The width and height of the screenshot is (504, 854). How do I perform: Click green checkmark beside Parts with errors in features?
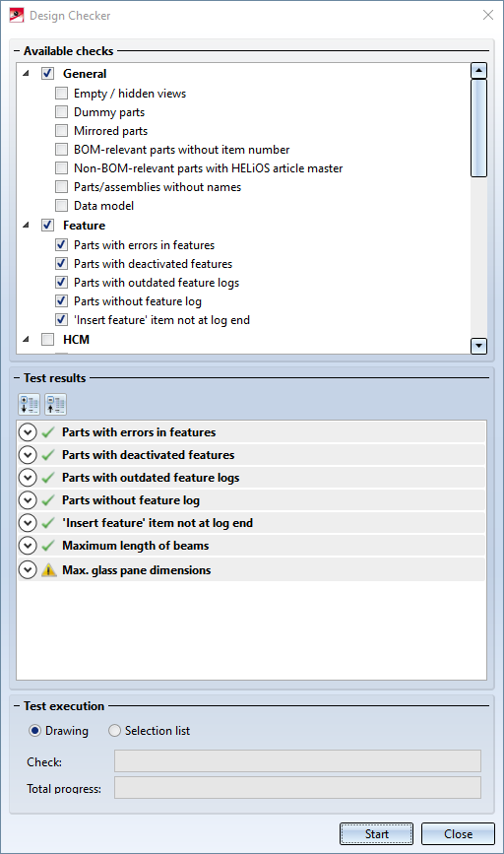(48, 432)
